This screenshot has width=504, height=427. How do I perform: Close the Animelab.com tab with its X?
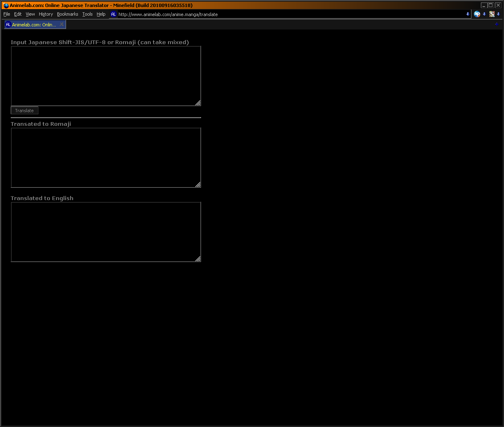(62, 24)
